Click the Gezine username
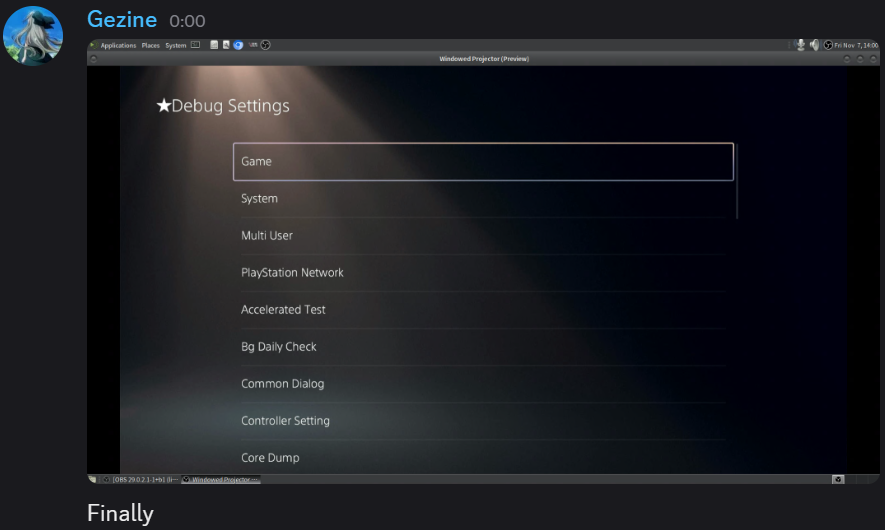Viewport: 885px width, 530px height. point(123,19)
